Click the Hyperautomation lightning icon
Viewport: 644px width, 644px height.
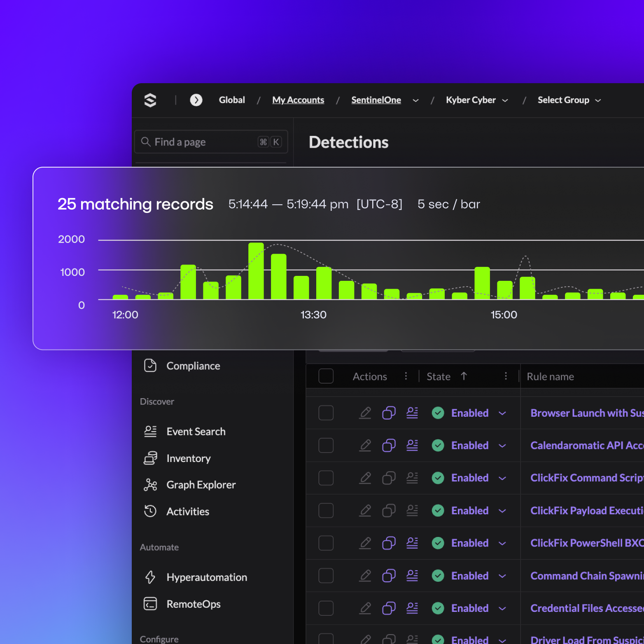pos(150,577)
